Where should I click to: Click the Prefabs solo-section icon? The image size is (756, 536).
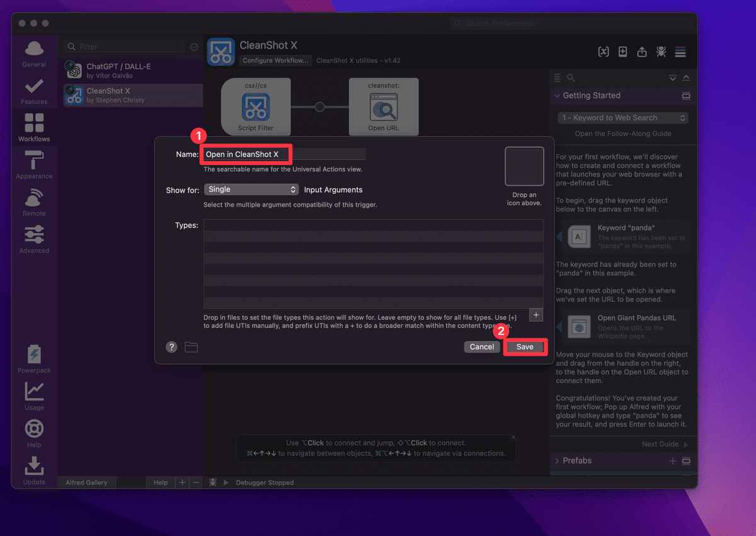click(686, 461)
